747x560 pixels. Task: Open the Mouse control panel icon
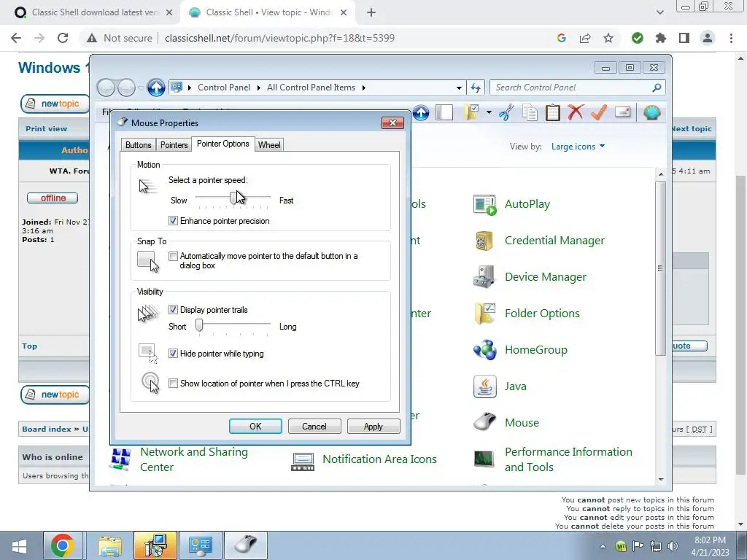tap(485, 422)
